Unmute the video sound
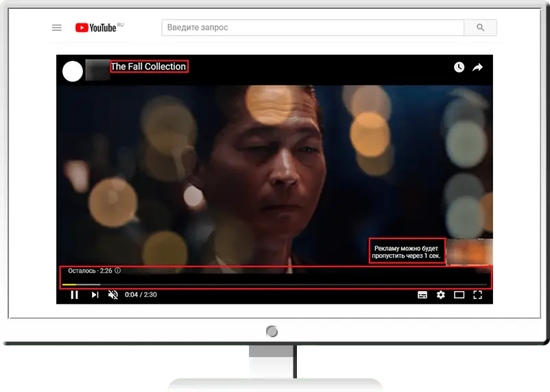Screen dimensions: 550x392 [113, 295]
